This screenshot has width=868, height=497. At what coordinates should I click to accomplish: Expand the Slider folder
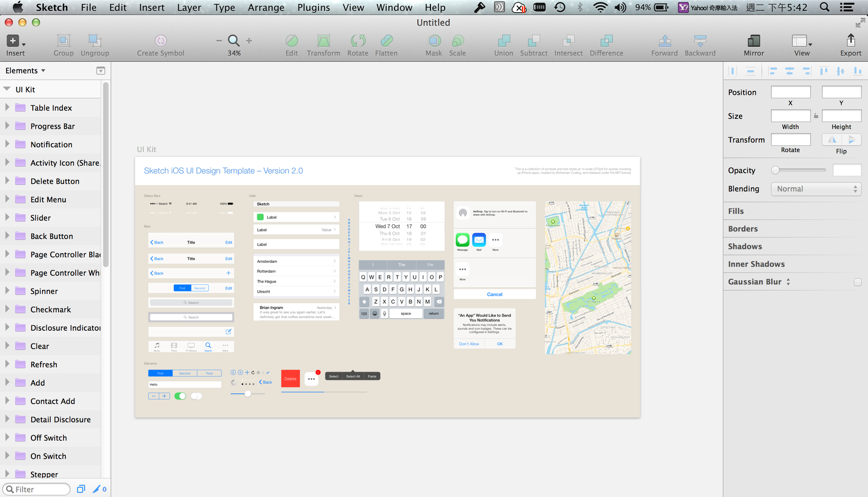click(7, 217)
